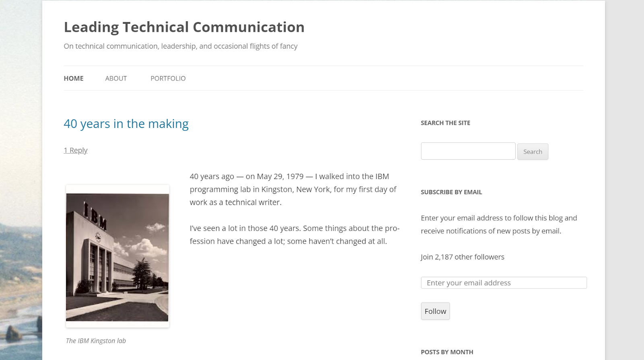The width and height of the screenshot is (644, 360).
Task: Click the 'SUBSCRIBE BY EMAIL' heading
Action: pyautogui.click(x=451, y=192)
